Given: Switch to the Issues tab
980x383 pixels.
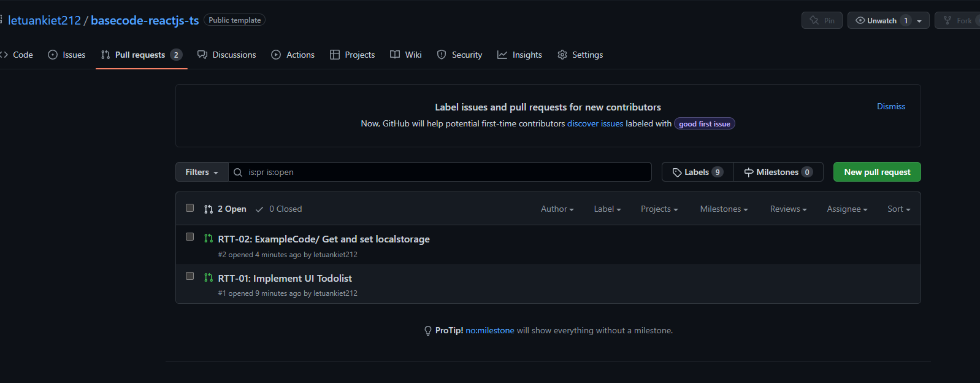Looking at the screenshot, I should click(x=67, y=55).
